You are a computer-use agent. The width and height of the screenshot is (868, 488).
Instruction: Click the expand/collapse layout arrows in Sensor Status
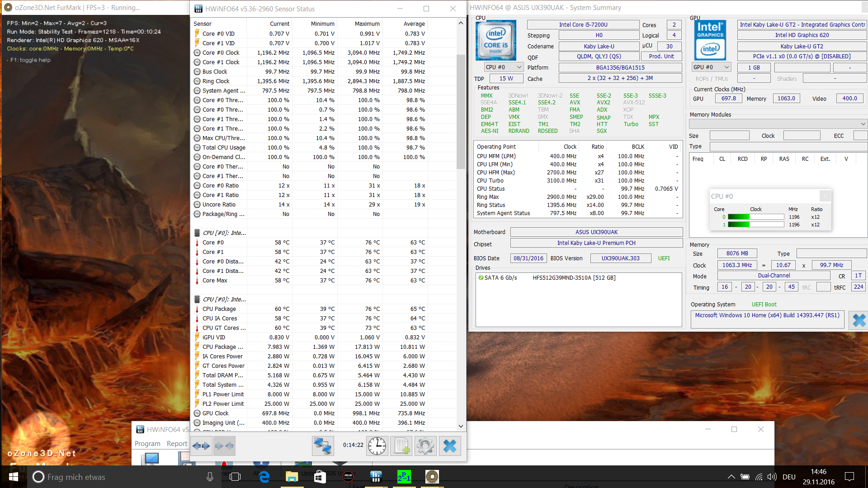coord(201,446)
